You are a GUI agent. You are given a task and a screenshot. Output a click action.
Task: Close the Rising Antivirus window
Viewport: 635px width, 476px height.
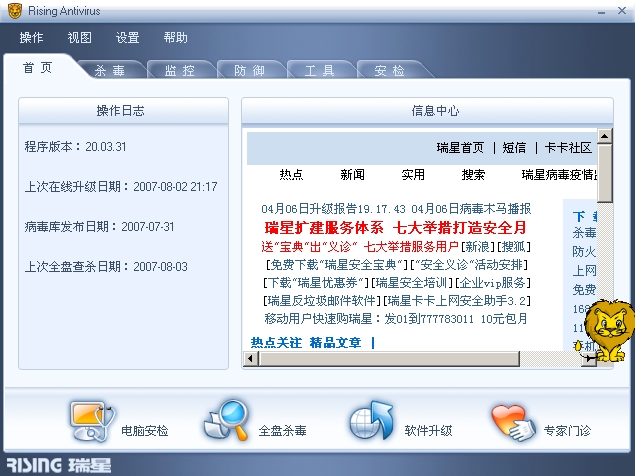pos(622,11)
